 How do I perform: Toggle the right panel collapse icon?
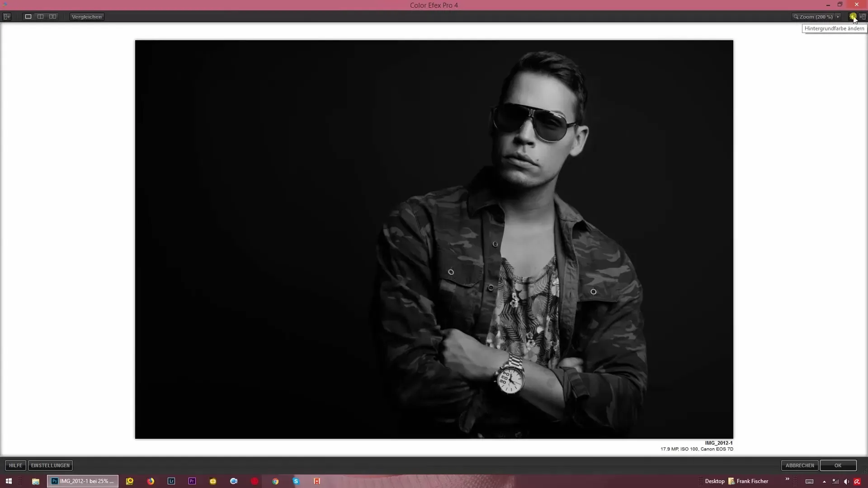(x=863, y=17)
